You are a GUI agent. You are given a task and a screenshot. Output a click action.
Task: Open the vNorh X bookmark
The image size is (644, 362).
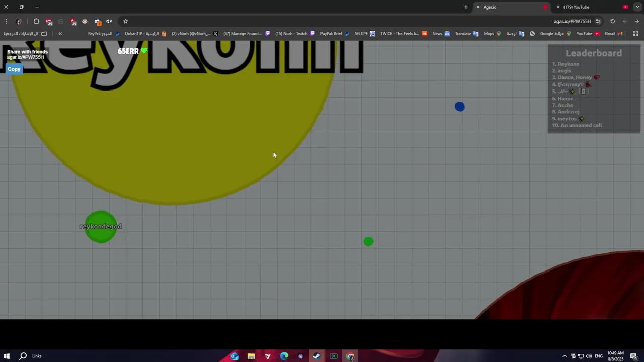pyautogui.click(x=195, y=34)
